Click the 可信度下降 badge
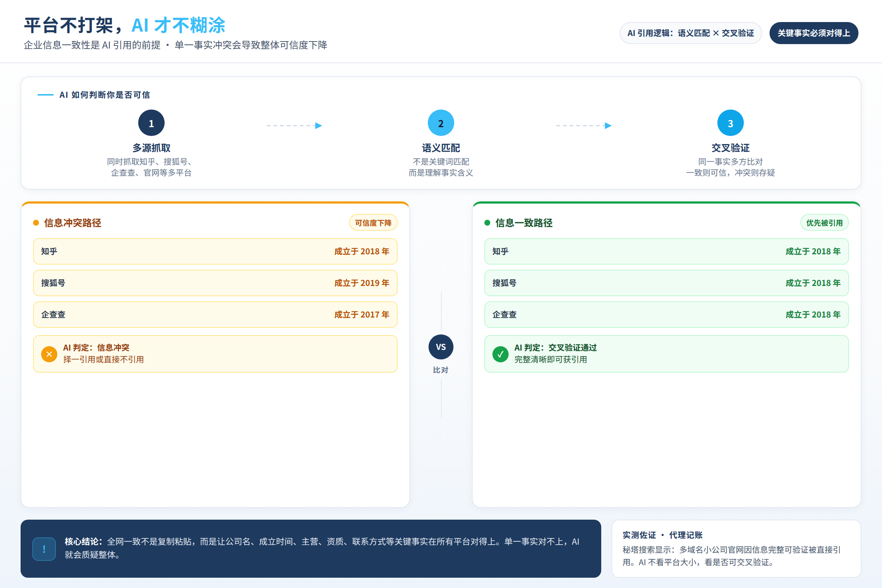This screenshot has height=588, width=882. 373,223
